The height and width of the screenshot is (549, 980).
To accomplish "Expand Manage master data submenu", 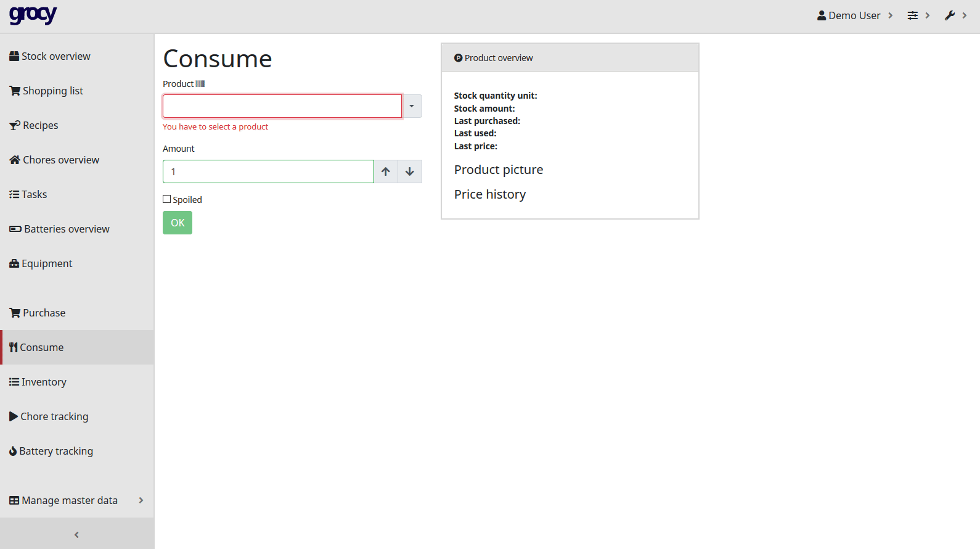I will point(141,500).
